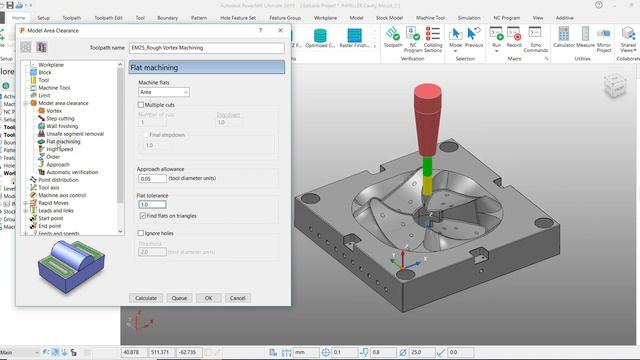Select Automatic verification tree item

(72, 172)
